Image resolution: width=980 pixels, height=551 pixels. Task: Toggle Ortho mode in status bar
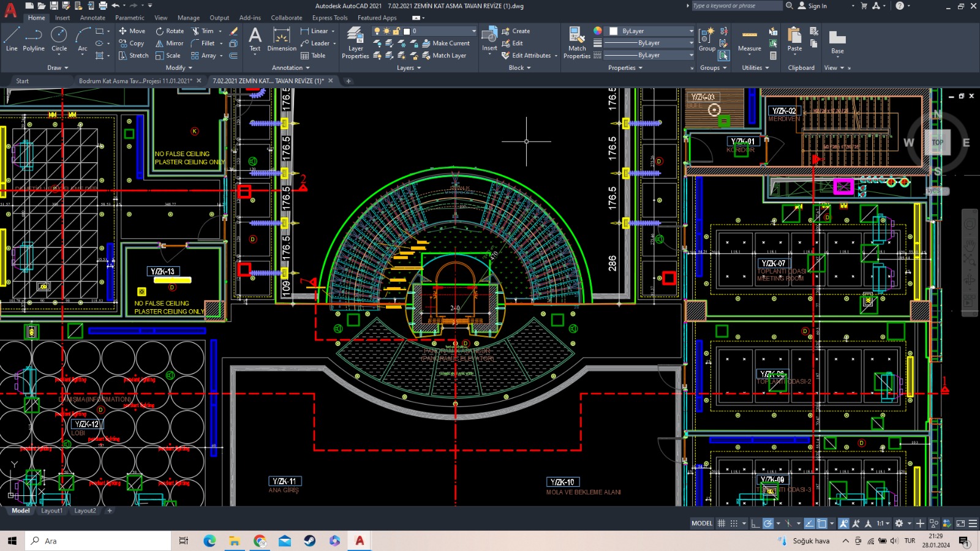pos(755,523)
